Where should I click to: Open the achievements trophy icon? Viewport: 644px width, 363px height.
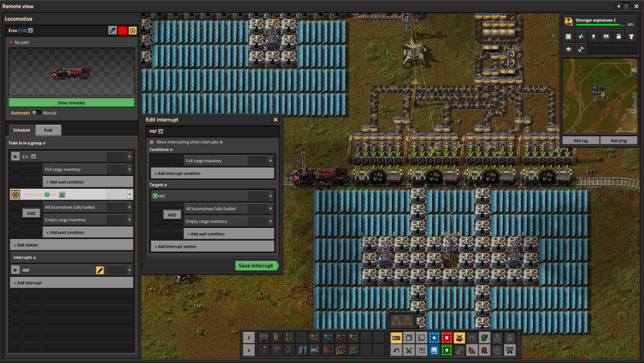(631, 37)
